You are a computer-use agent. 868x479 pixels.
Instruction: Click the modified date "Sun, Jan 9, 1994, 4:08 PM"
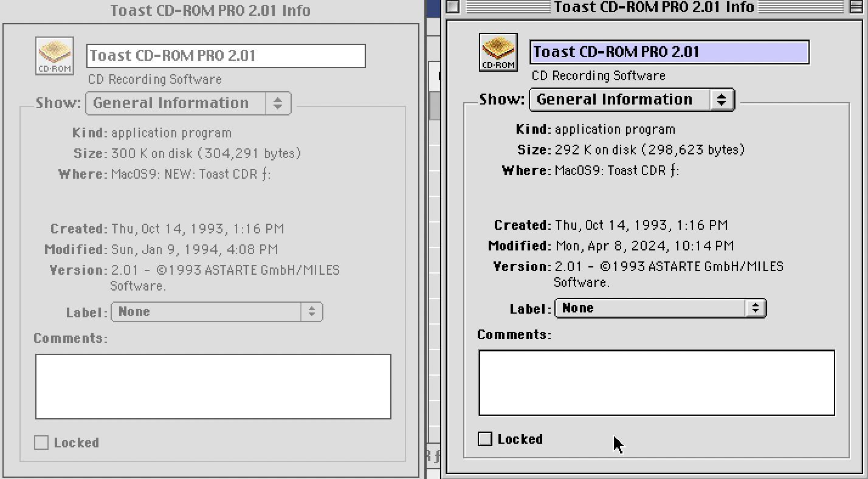(x=195, y=250)
